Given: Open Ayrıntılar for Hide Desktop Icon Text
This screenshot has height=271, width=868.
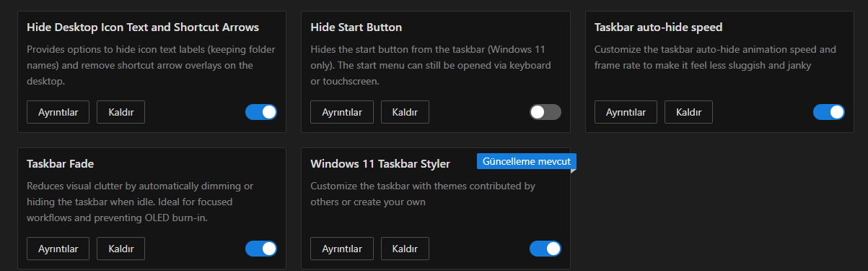Looking at the screenshot, I should [x=58, y=112].
